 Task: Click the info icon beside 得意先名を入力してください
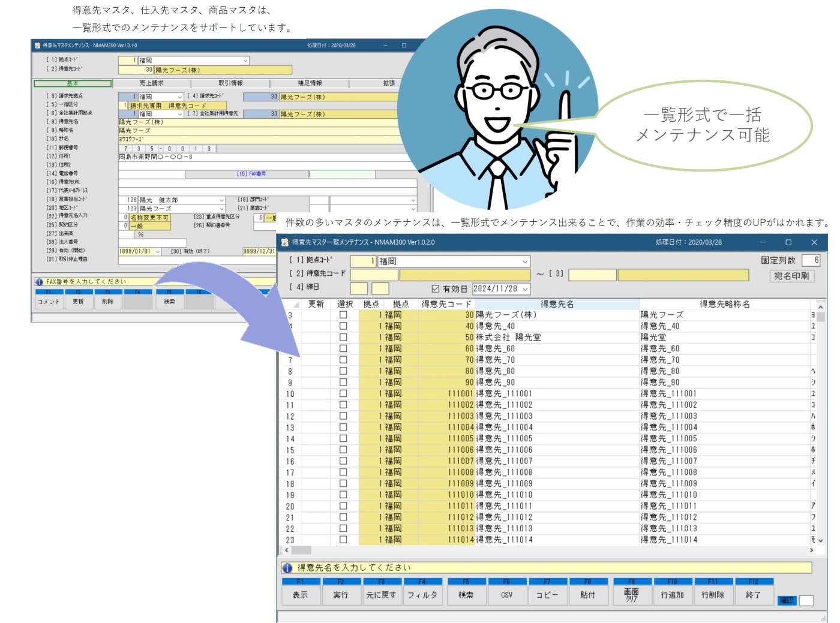tap(287, 568)
